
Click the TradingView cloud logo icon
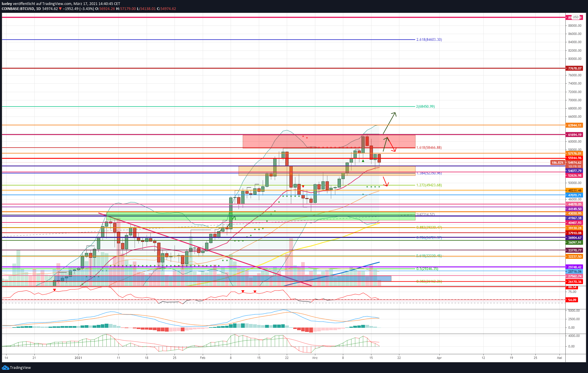point(5,367)
